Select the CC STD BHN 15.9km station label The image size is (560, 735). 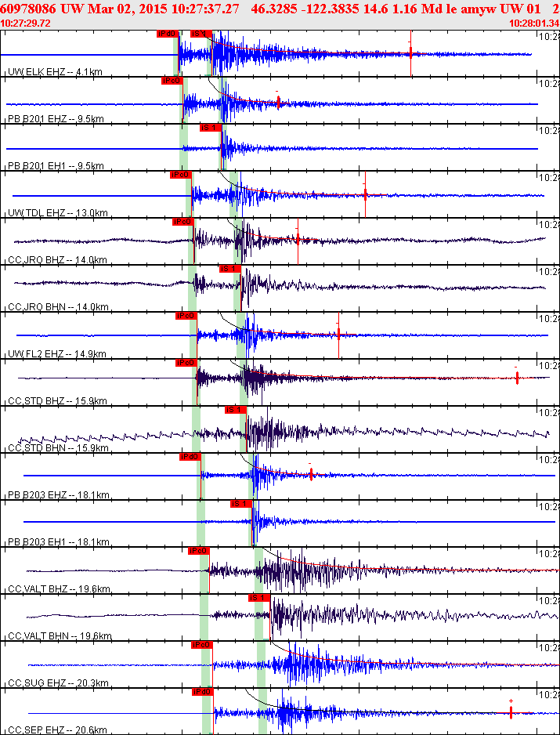[58, 448]
